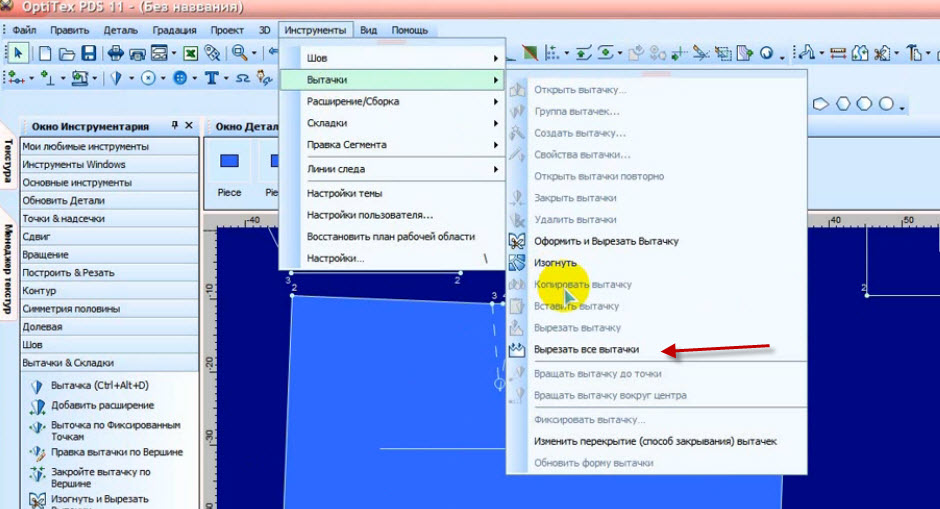
Task: Select the add point on contour tool
Action: coord(16,78)
